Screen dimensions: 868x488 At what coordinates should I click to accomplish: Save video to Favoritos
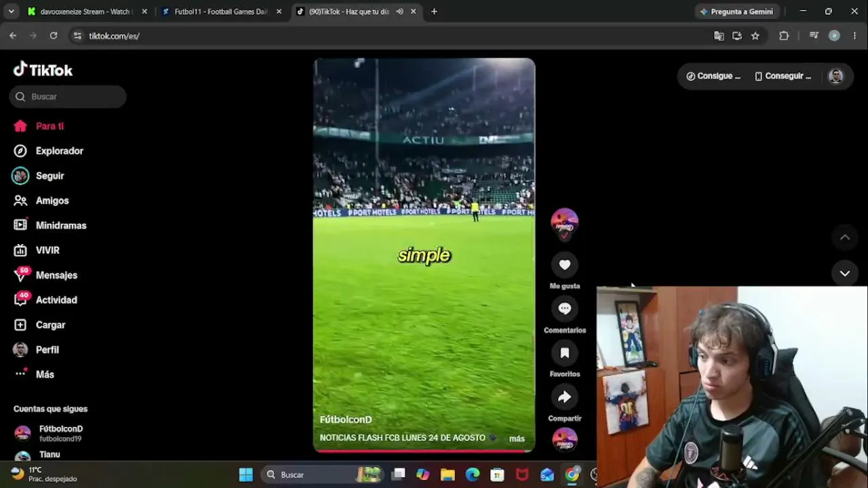click(564, 353)
